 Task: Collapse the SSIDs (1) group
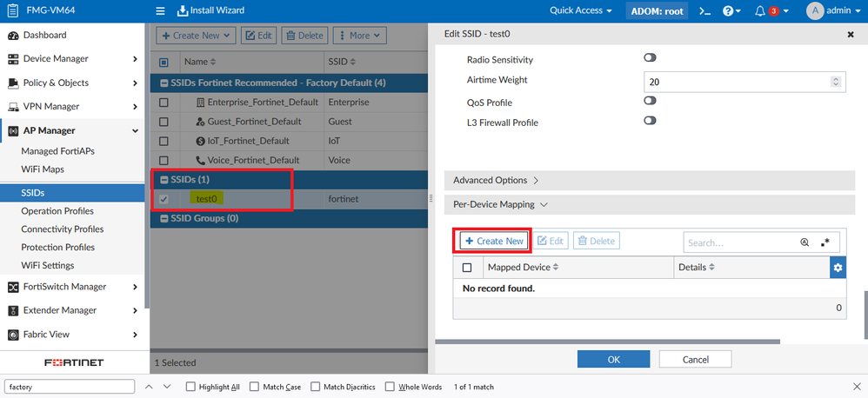tap(164, 180)
